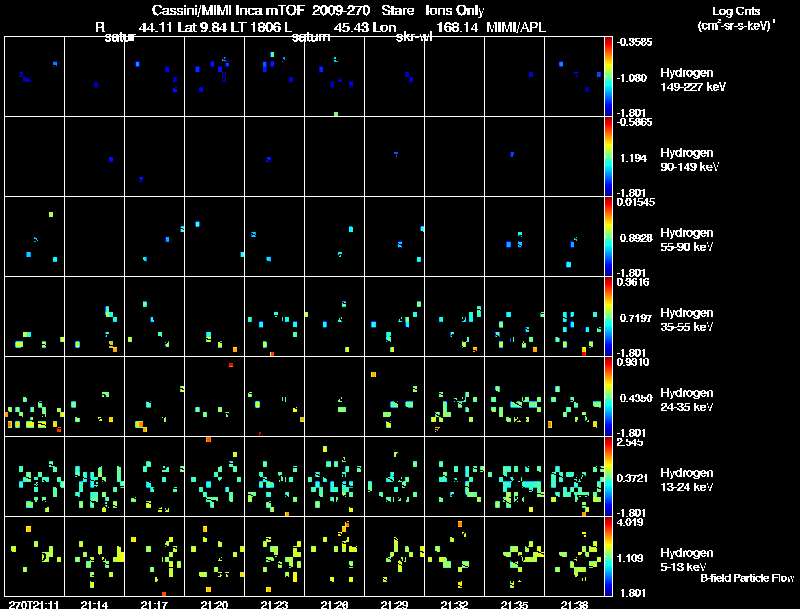Open the Hydrogen 5-13 keV panel at 21:35
Screen dimensions: 800x609
(514, 556)
